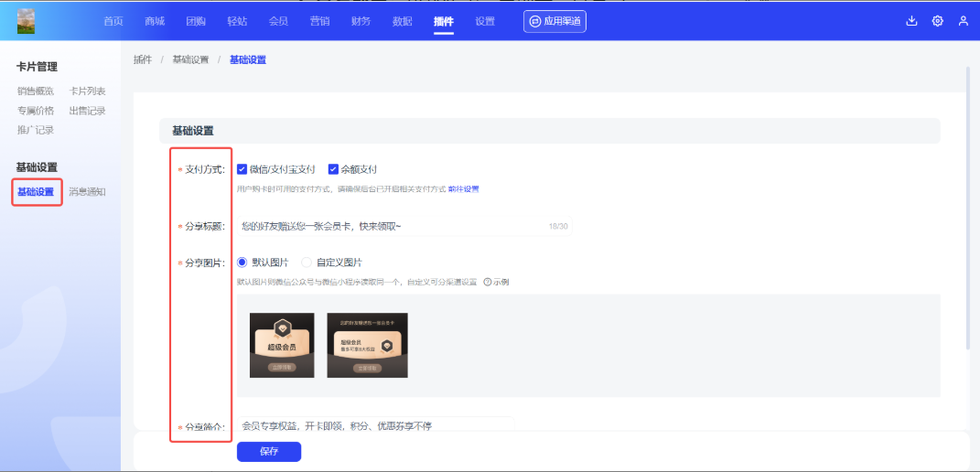Uncheck 微信/支付宝支付 checkbox
This screenshot has width=980, height=472.
click(x=242, y=169)
